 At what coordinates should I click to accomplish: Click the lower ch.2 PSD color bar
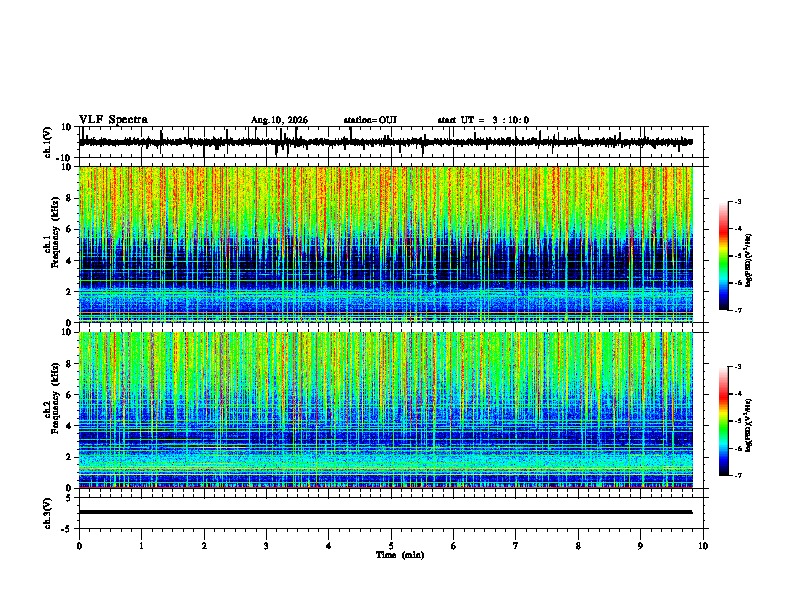tap(724, 421)
